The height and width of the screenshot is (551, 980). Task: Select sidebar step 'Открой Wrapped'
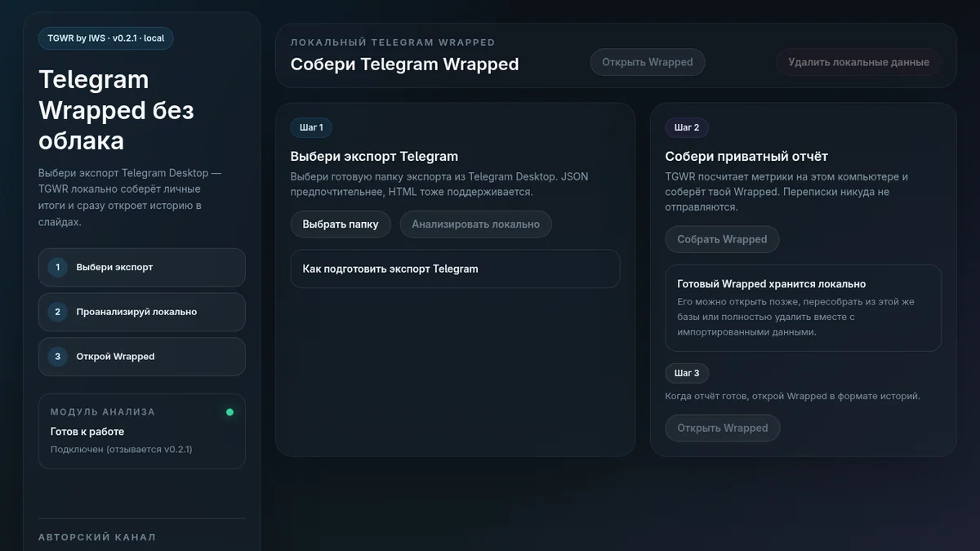(141, 357)
